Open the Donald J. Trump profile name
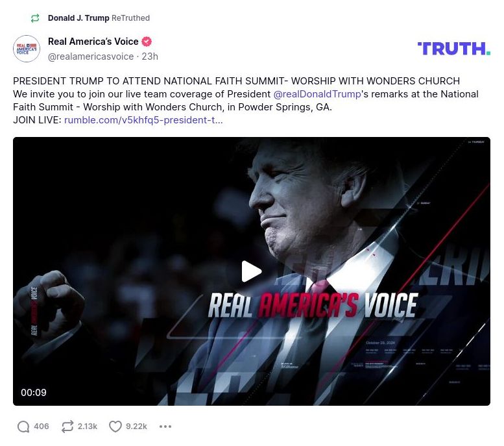 tap(78, 18)
